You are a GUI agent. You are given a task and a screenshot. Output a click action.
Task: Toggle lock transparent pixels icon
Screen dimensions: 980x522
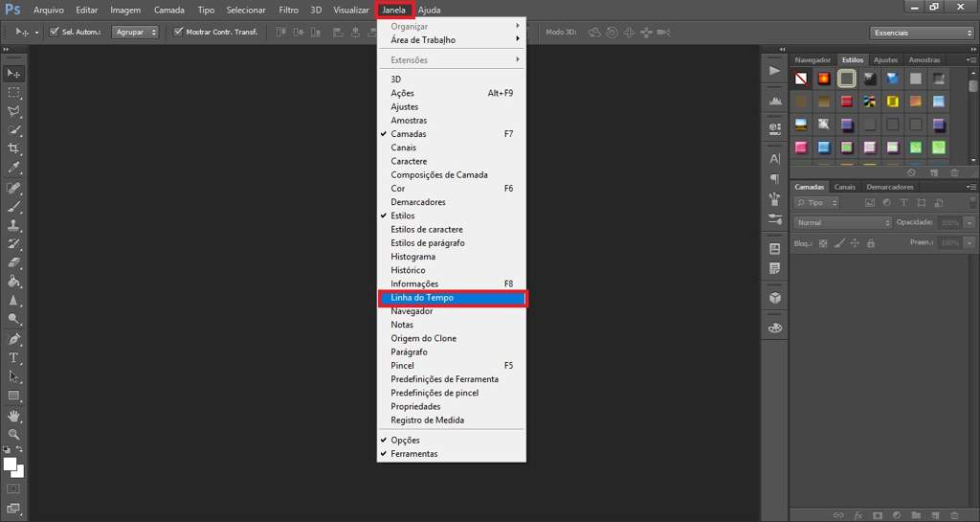pos(823,243)
